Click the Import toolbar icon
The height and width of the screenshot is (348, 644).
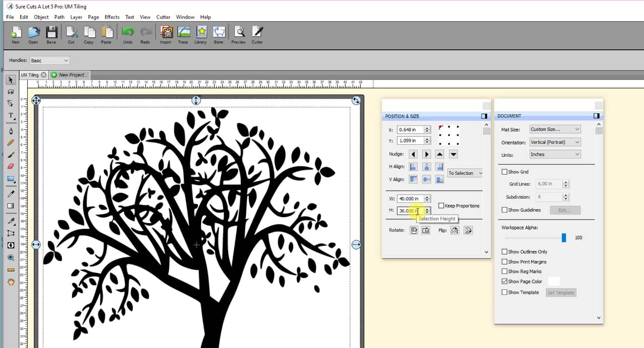coord(166,34)
